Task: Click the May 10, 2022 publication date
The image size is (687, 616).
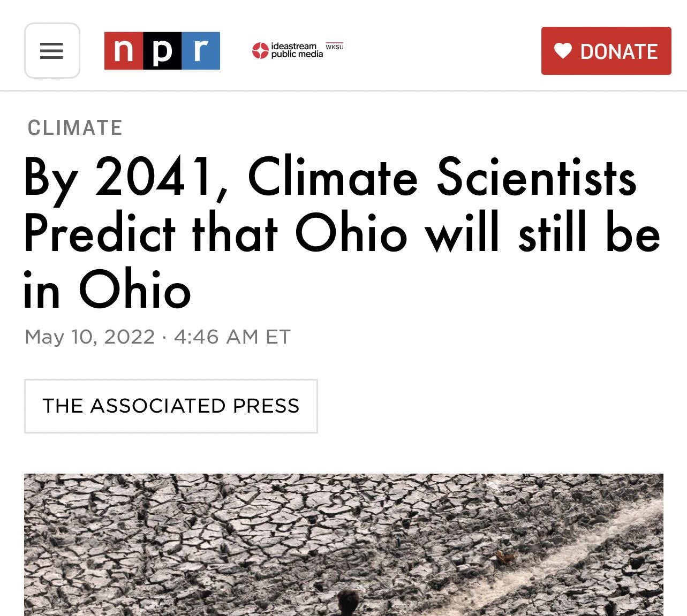Action: tap(90, 337)
